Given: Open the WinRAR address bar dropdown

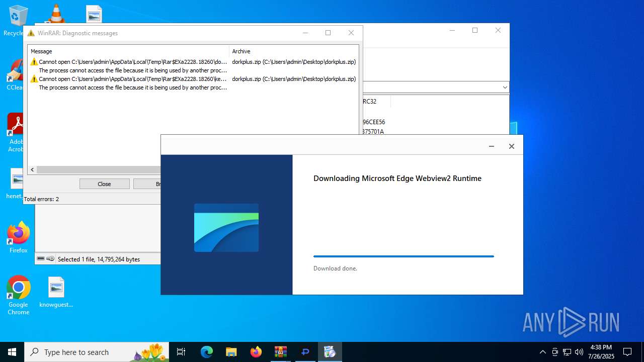Looking at the screenshot, I should pyautogui.click(x=505, y=87).
